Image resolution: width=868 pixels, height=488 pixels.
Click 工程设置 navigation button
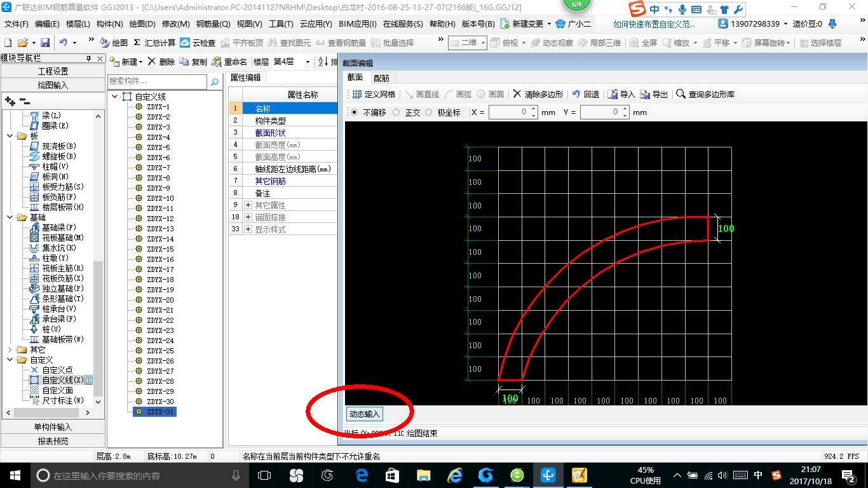[x=53, y=71]
